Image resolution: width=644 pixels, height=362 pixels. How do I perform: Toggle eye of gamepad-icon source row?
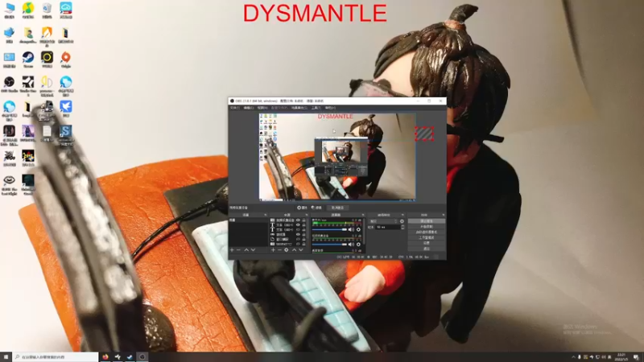(298, 234)
